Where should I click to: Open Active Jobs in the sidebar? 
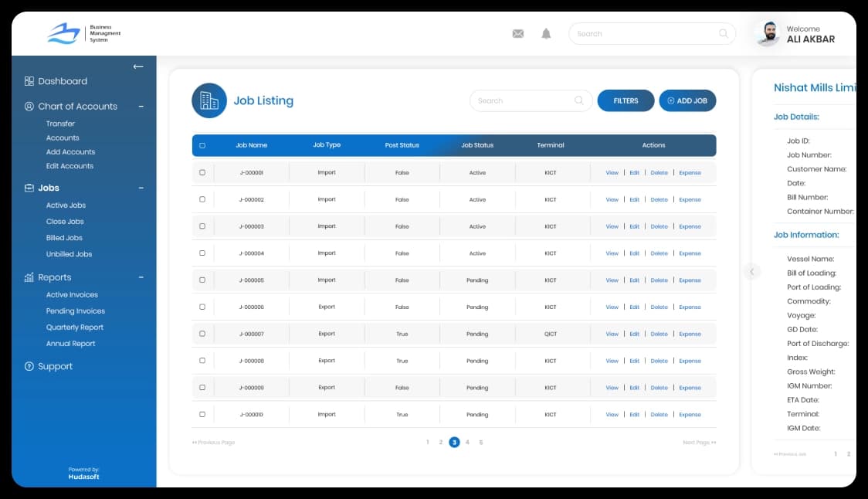[x=66, y=205]
